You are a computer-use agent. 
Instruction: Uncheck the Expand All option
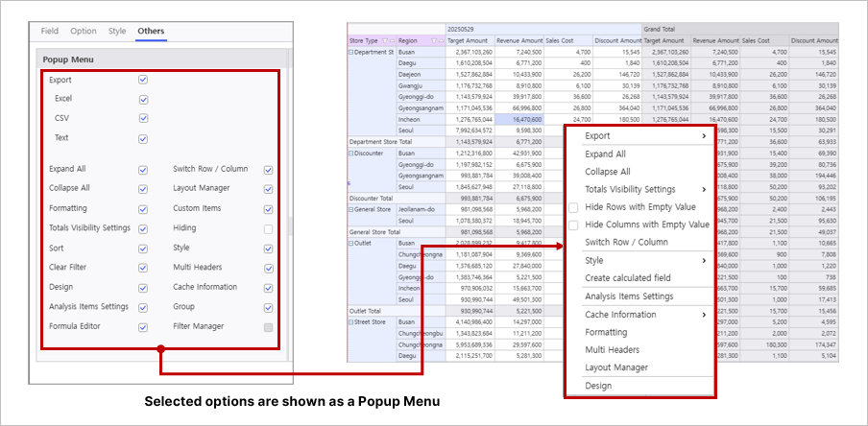pos(143,170)
